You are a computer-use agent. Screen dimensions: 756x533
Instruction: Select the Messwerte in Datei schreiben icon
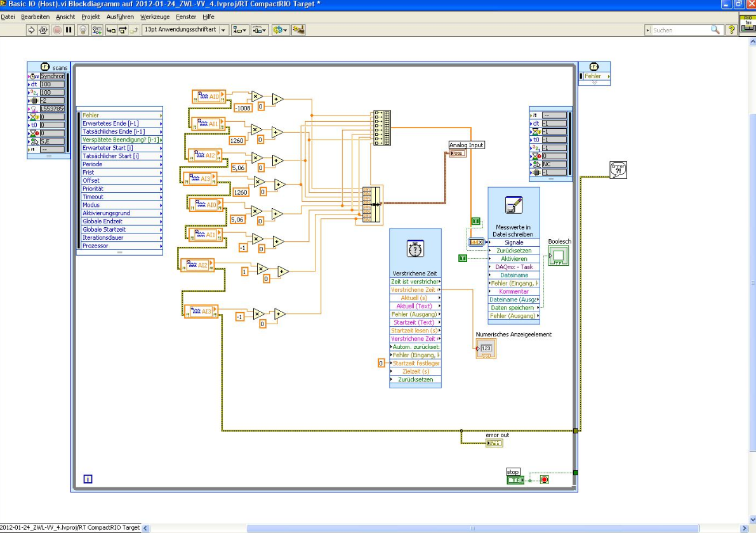pyautogui.click(x=514, y=206)
